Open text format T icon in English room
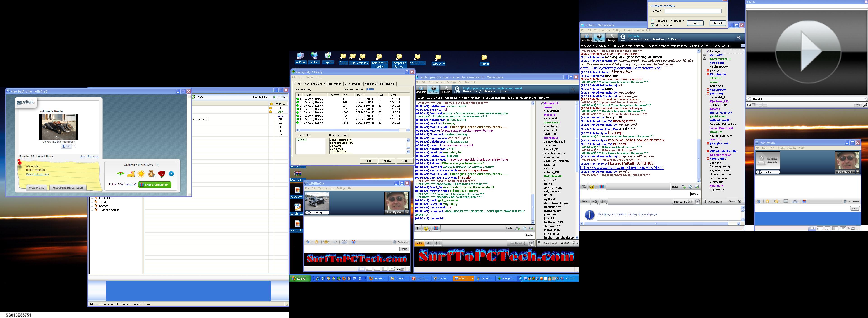This screenshot has height=318, width=868. coord(418,228)
